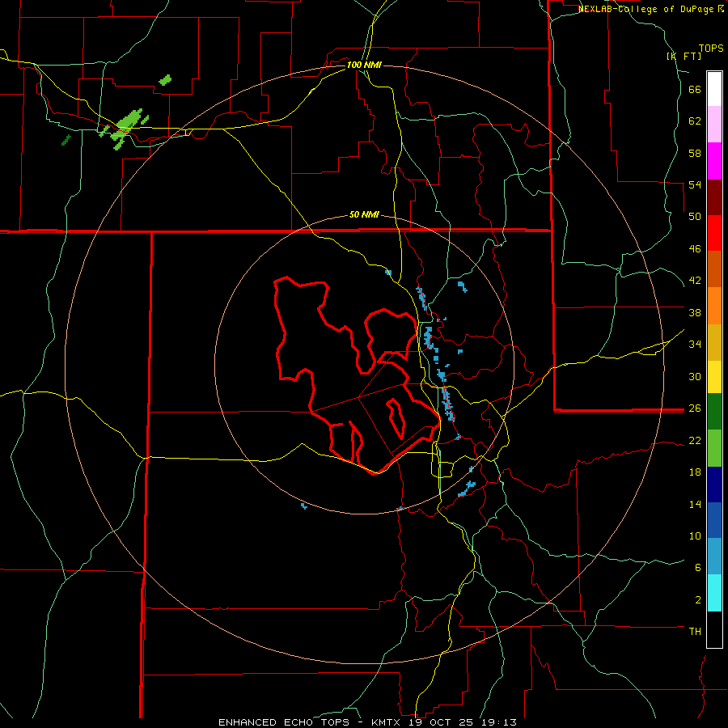The image size is (728, 728).
Task: Select the light pink legend color band
Action: pos(714,125)
